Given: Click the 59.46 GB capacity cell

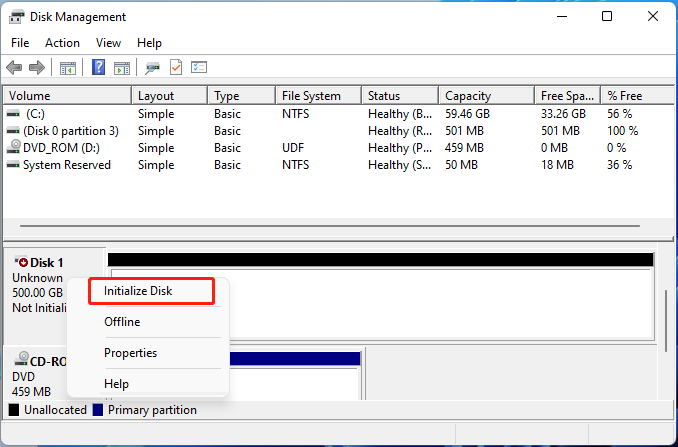Looking at the screenshot, I should (x=467, y=114).
